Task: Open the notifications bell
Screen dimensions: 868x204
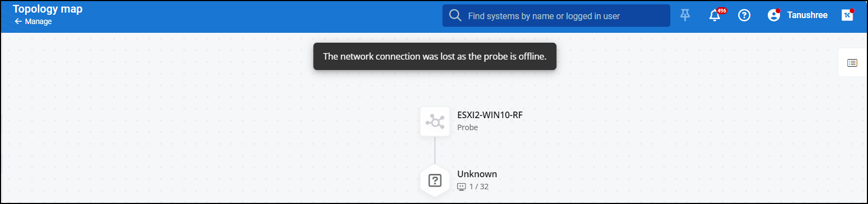Action: pos(715,16)
